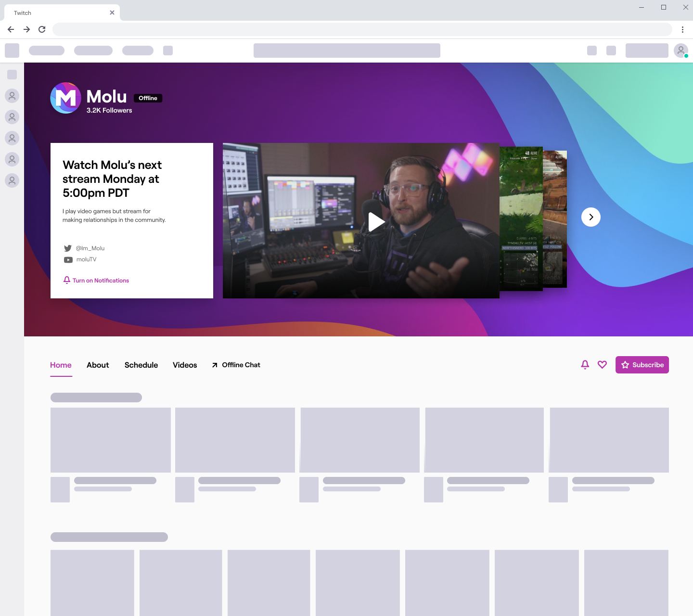Open the user profile avatar menu

click(681, 51)
